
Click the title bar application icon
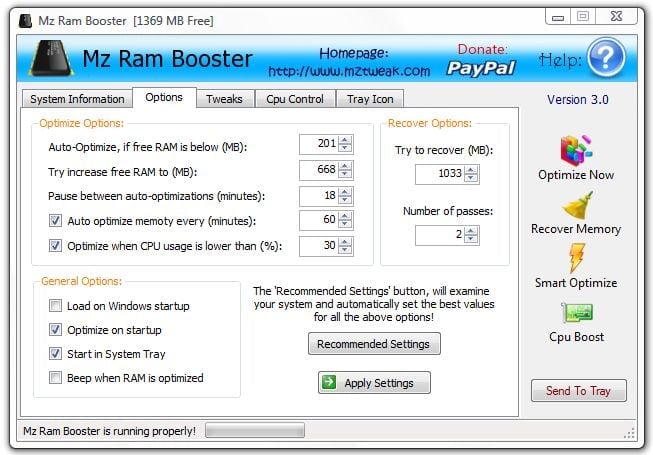26,20
